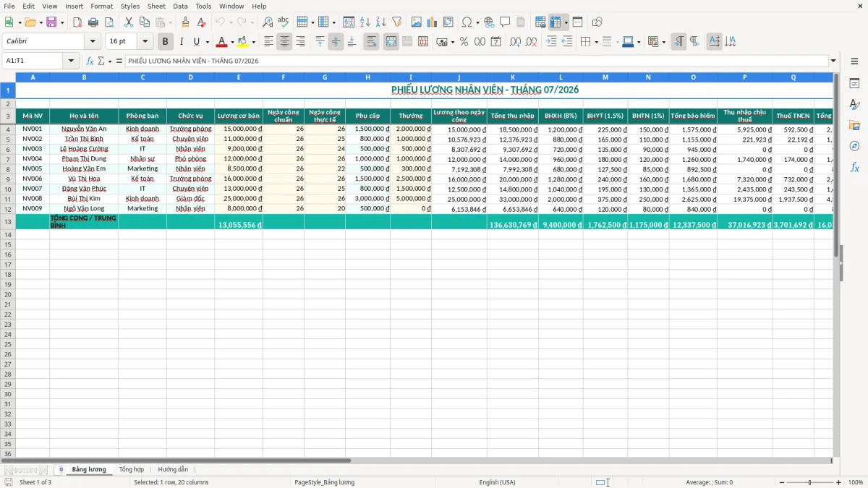Open the Borders dropdown arrow
868x488 pixels.
pyautogui.click(x=595, y=42)
